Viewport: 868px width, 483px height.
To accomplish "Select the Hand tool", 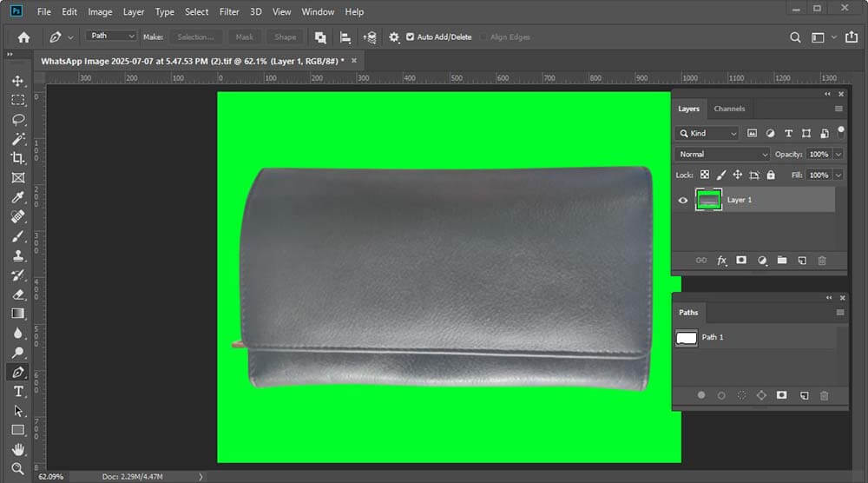I will point(17,449).
